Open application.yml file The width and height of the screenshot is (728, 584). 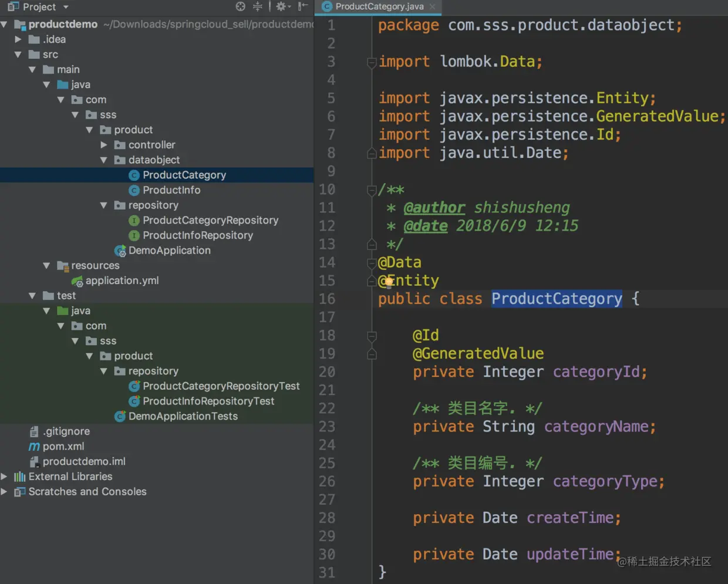coord(122,281)
